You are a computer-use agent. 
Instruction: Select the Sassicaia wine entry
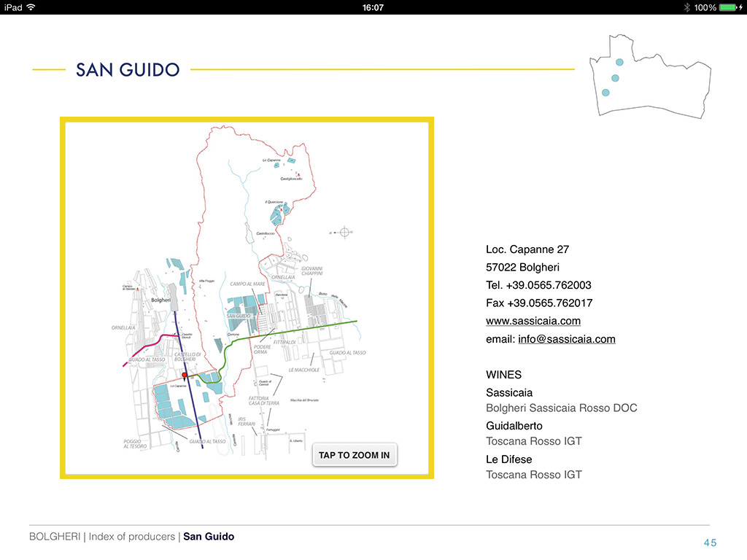point(509,392)
